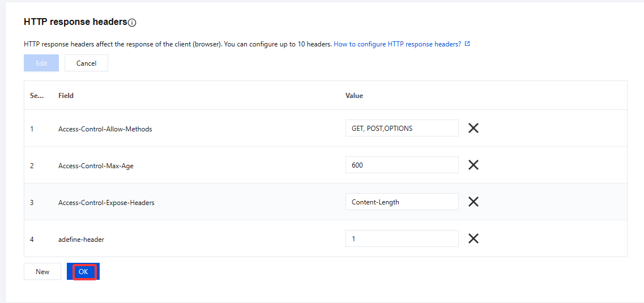644x303 pixels.
Task: Click the adefine-header field name text
Action: 81,240
